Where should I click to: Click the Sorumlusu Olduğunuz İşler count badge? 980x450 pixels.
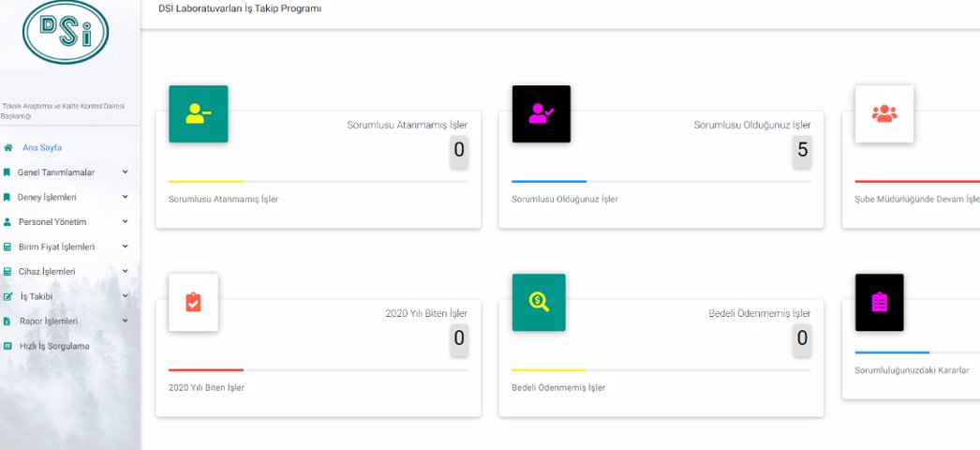[x=802, y=150]
